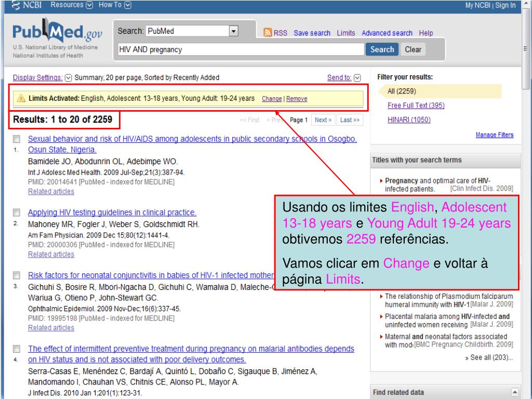Open My NCBI link

[478, 5]
